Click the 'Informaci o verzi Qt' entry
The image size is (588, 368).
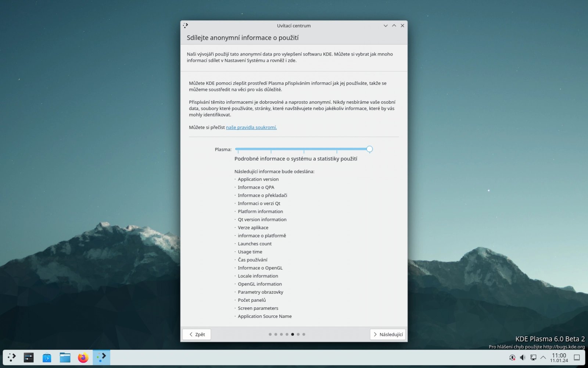(x=259, y=204)
